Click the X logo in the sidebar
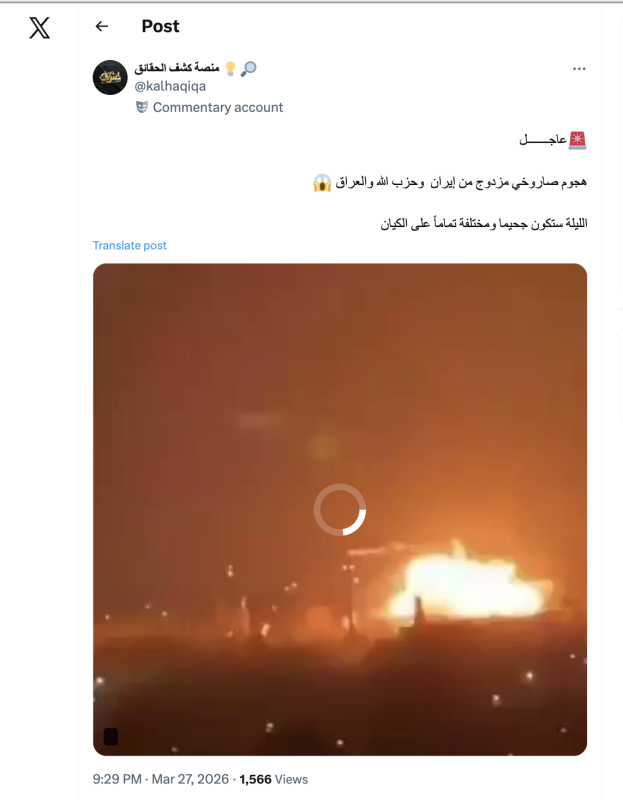 (39, 28)
